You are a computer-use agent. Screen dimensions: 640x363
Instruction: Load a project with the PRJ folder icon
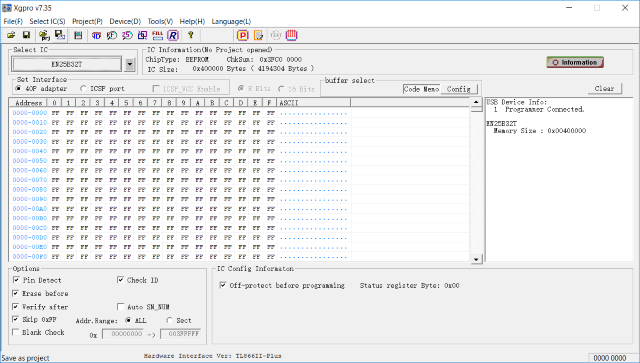(44, 36)
